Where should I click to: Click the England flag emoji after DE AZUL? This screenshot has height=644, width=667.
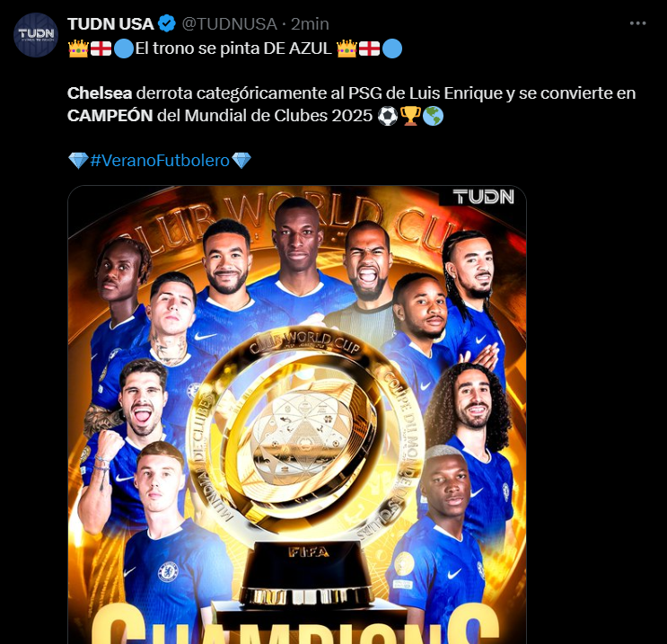[x=369, y=49]
